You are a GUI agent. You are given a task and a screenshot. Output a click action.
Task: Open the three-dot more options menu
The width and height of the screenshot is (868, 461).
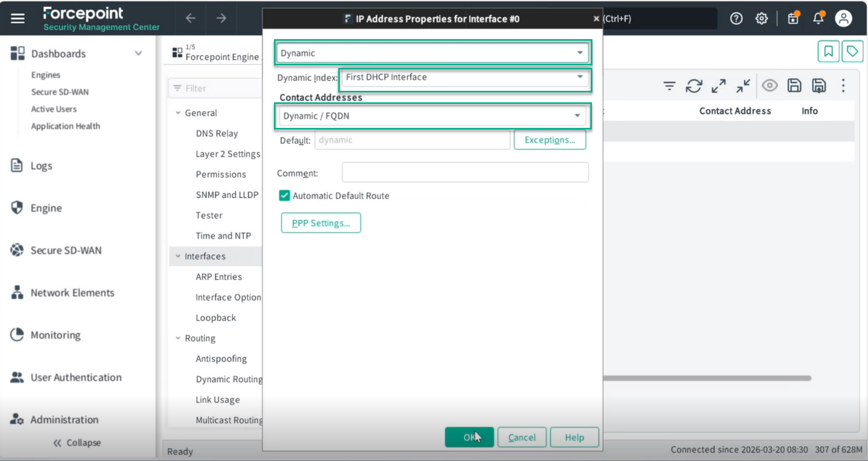click(843, 86)
